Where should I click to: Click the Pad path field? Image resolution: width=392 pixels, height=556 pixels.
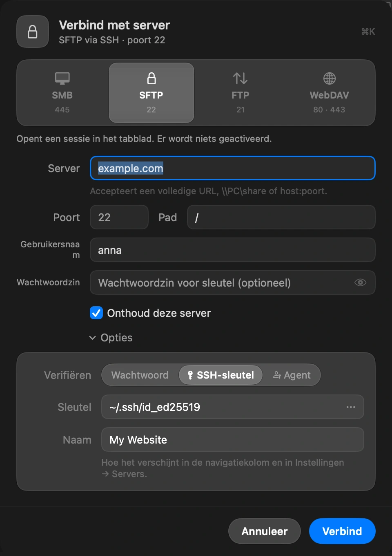[x=281, y=217]
